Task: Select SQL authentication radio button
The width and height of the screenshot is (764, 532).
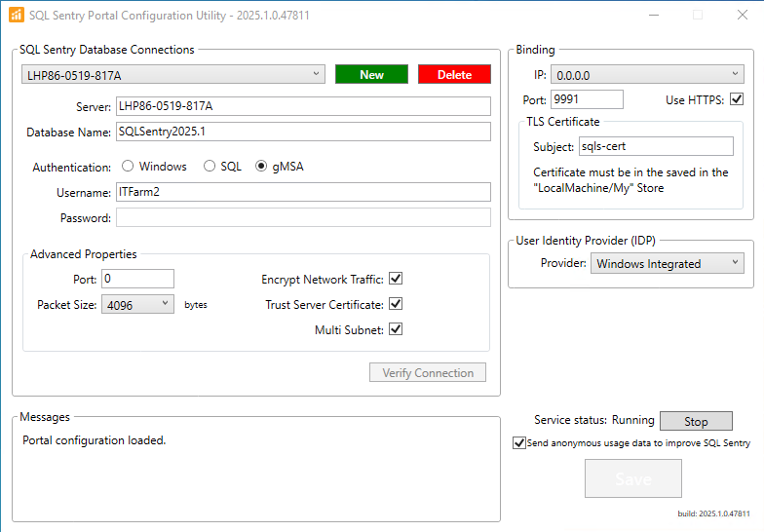Action: 209,167
